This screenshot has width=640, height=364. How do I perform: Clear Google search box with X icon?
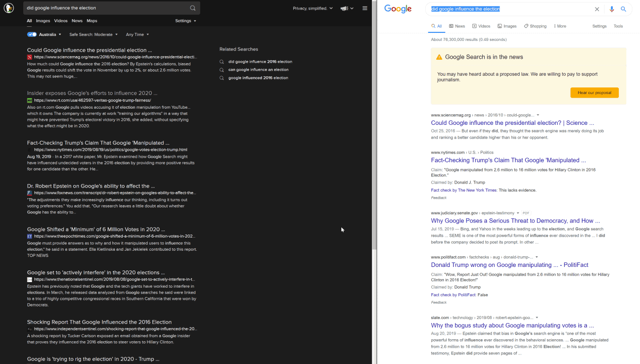pos(597,9)
